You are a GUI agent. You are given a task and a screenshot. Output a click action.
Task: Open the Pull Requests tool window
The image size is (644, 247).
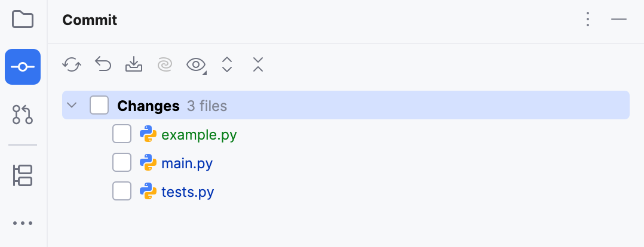click(23, 114)
